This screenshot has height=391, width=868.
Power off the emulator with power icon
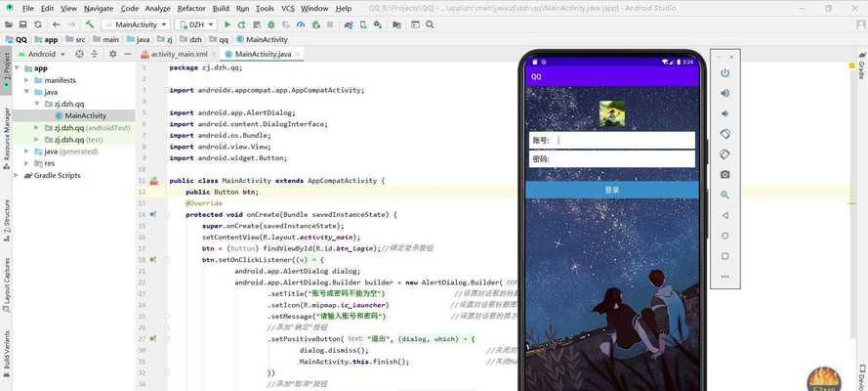724,73
